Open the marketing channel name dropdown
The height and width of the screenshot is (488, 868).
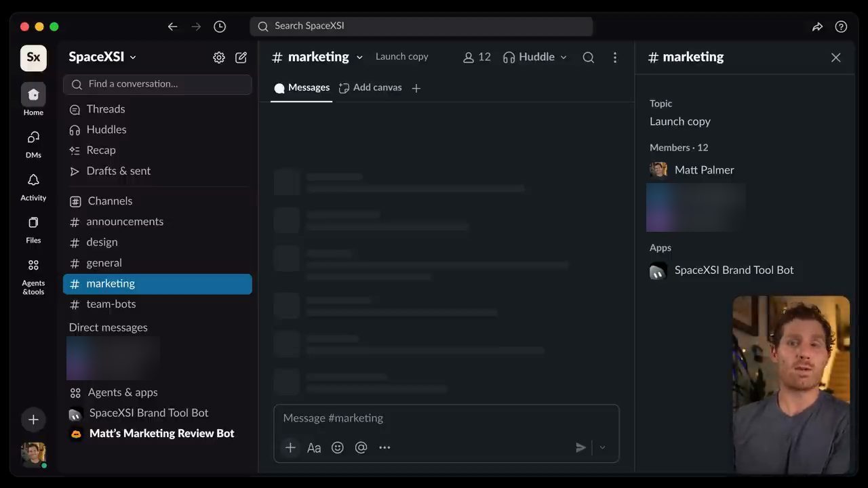359,58
